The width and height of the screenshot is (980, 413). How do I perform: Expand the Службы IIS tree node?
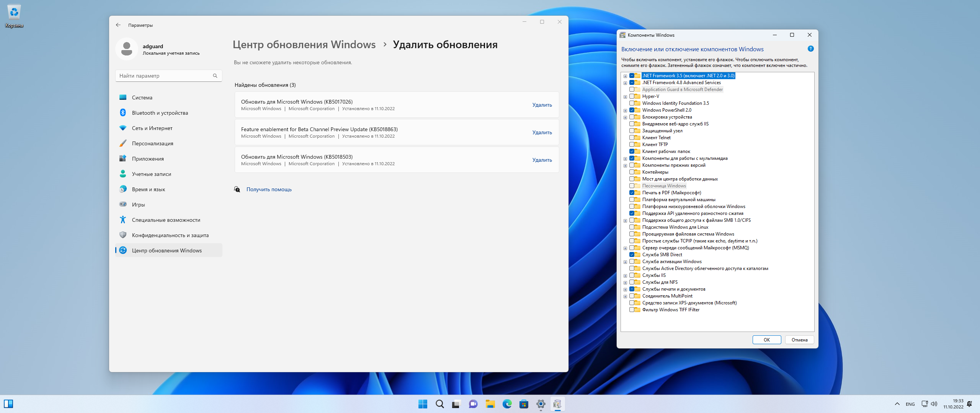(625, 276)
